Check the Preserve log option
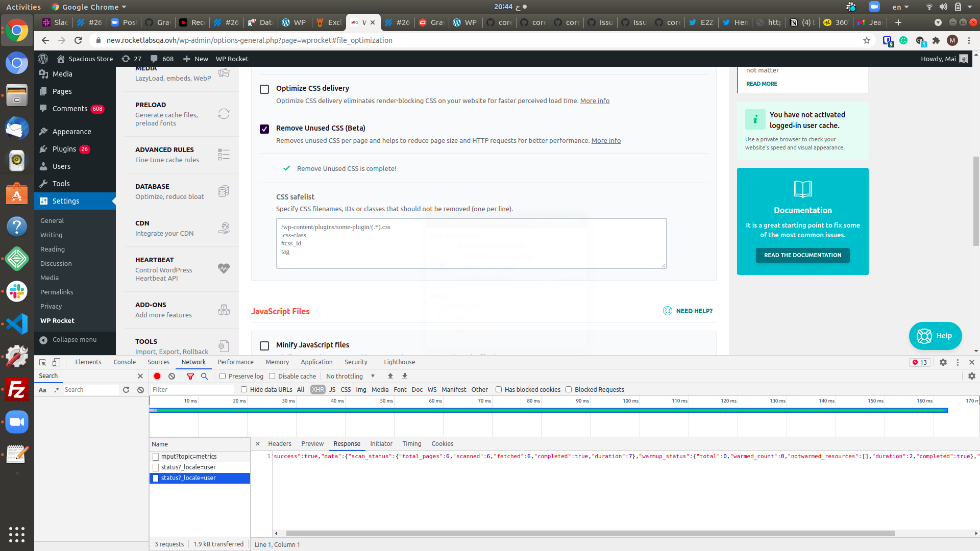Viewport: 980px width, 551px height. [223, 376]
